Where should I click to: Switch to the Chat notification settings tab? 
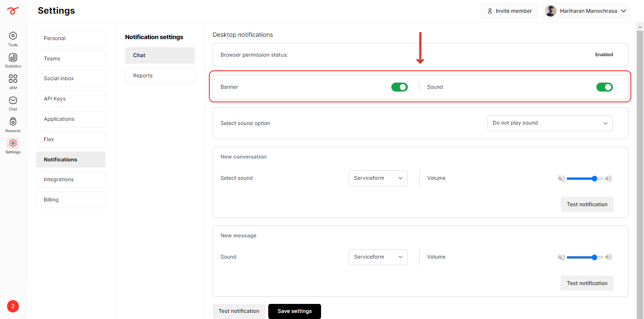click(160, 55)
